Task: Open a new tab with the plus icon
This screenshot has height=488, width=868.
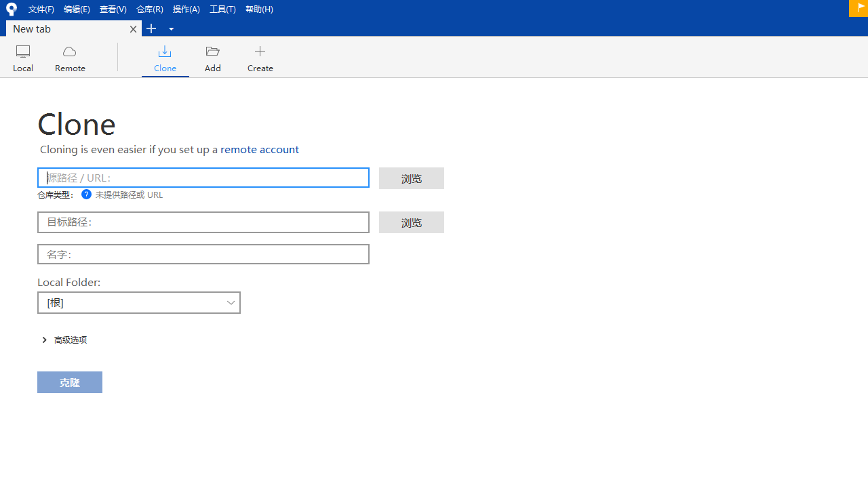Action: (151, 28)
